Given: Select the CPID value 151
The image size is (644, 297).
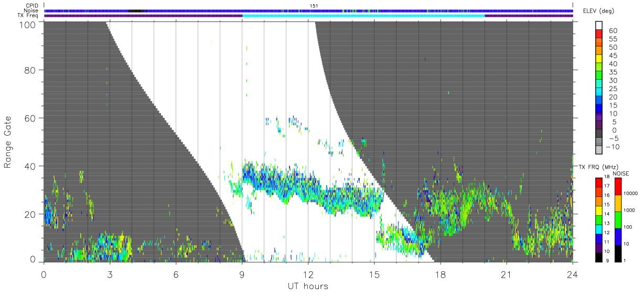Looking at the screenshot, I should [314, 6].
